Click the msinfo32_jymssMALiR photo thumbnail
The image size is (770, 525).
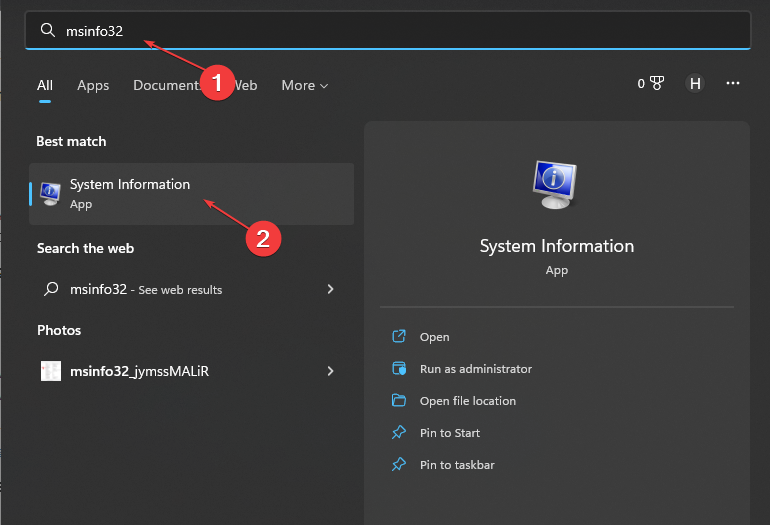click(51, 371)
